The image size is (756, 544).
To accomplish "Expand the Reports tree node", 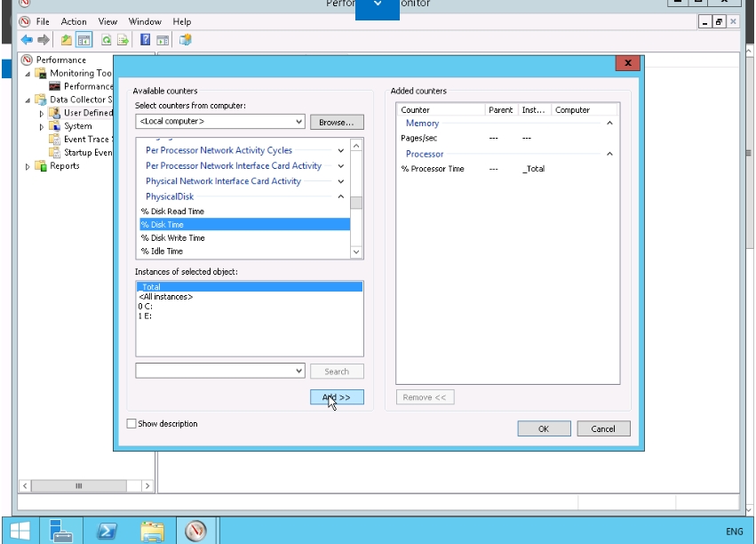I will tap(28, 166).
